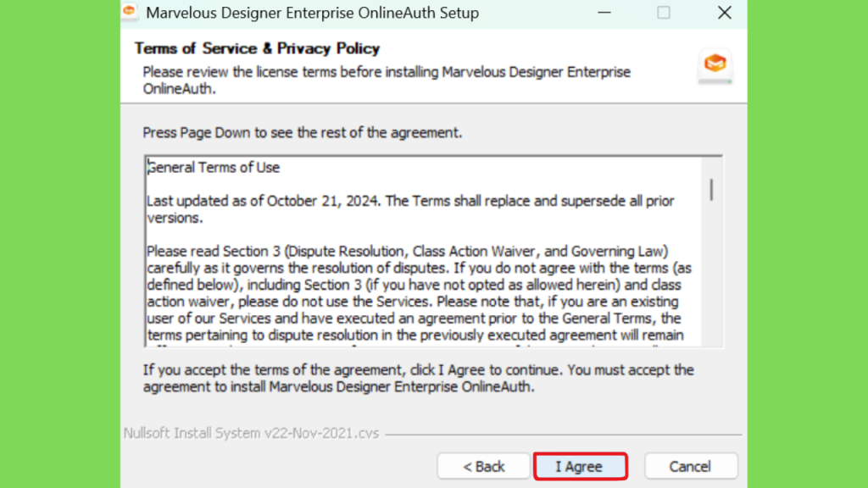The image size is (868, 488).
Task: Click the 'Terms of Service & Privacy Policy' header title
Action: tap(257, 48)
